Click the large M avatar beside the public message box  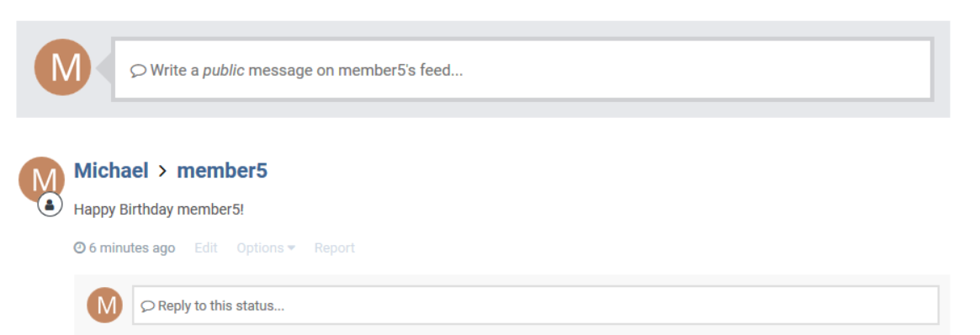point(62,66)
